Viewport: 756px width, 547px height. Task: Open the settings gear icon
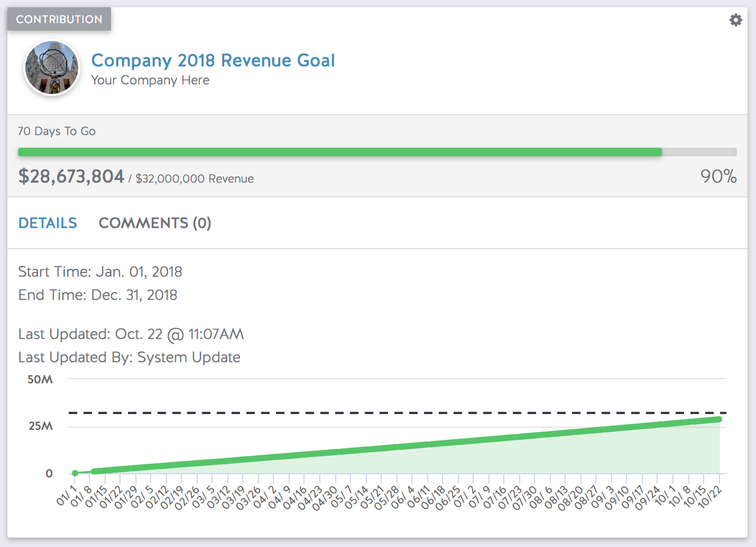point(735,20)
